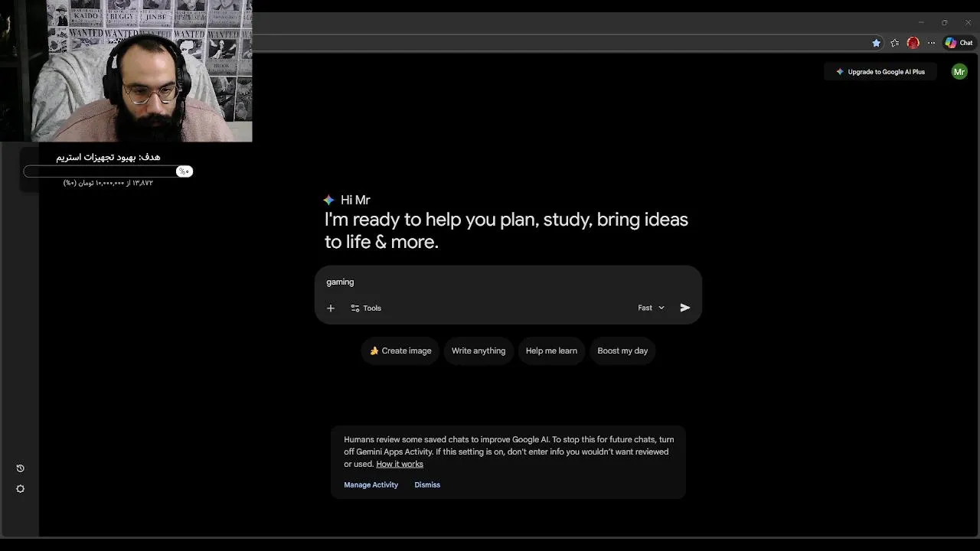Click the Gemini sparkle icon beside 'Hi Mr'
The image size is (980, 551).
pyautogui.click(x=328, y=200)
